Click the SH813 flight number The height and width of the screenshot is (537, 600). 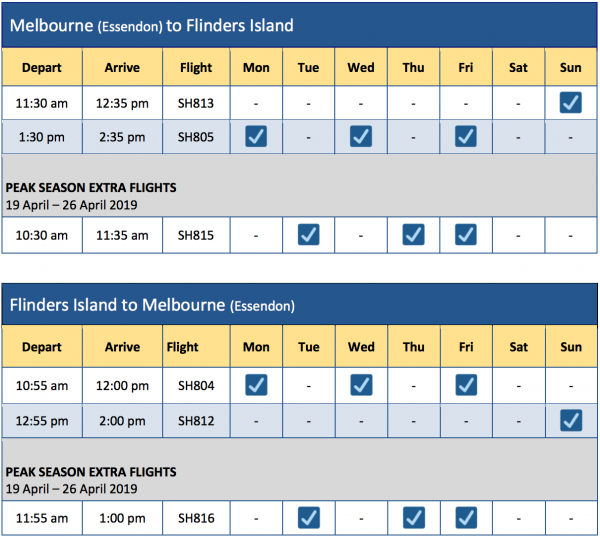point(196,102)
